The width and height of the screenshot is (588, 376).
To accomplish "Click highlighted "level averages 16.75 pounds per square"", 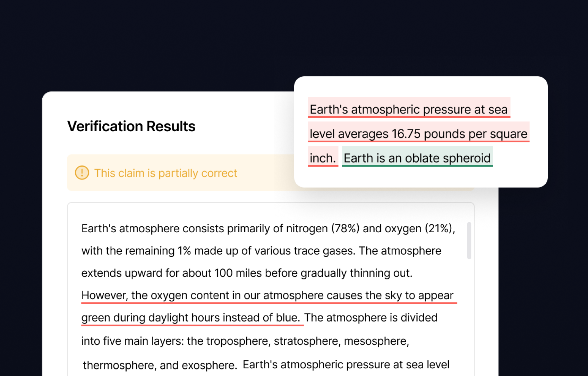I will 418,134.
